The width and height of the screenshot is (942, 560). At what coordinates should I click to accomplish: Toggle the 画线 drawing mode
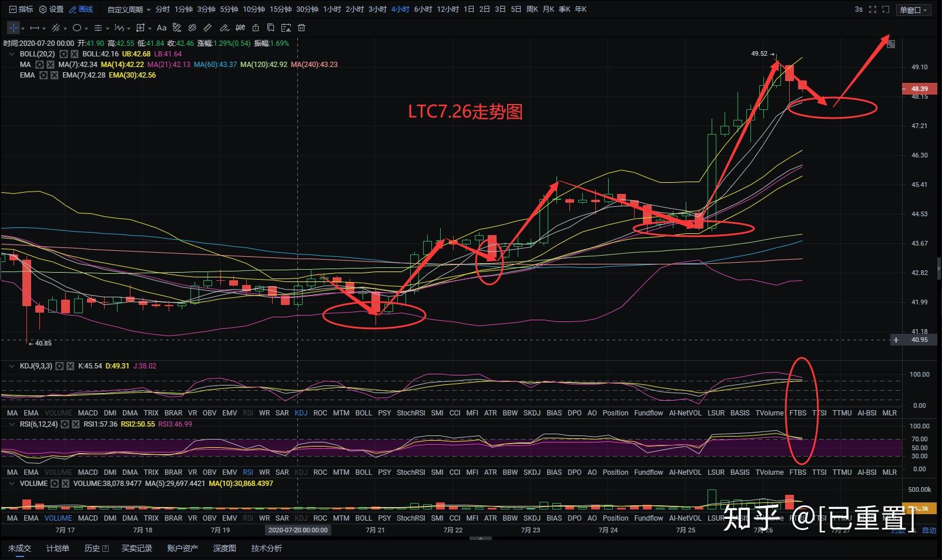(x=81, y=9)
